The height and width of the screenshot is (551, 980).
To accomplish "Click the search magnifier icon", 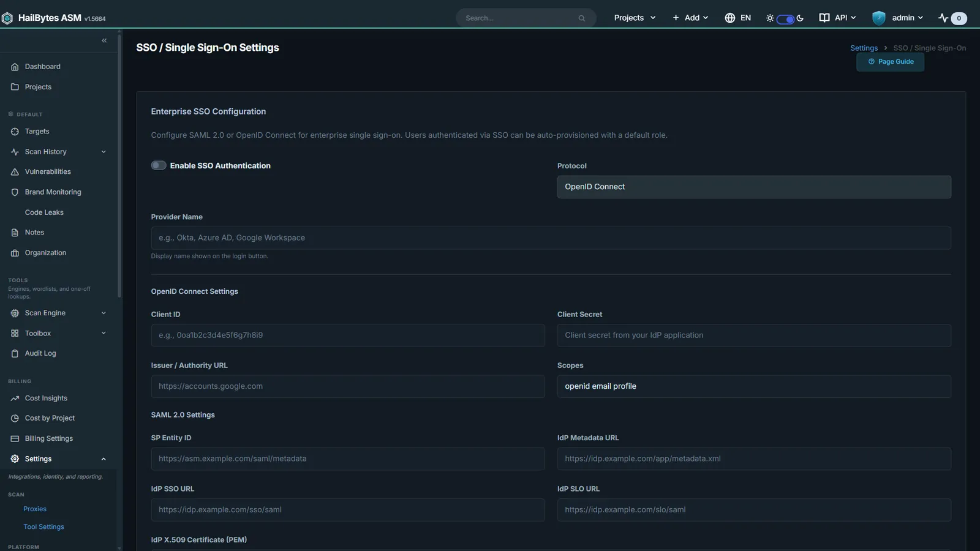I will coord(582,18).
